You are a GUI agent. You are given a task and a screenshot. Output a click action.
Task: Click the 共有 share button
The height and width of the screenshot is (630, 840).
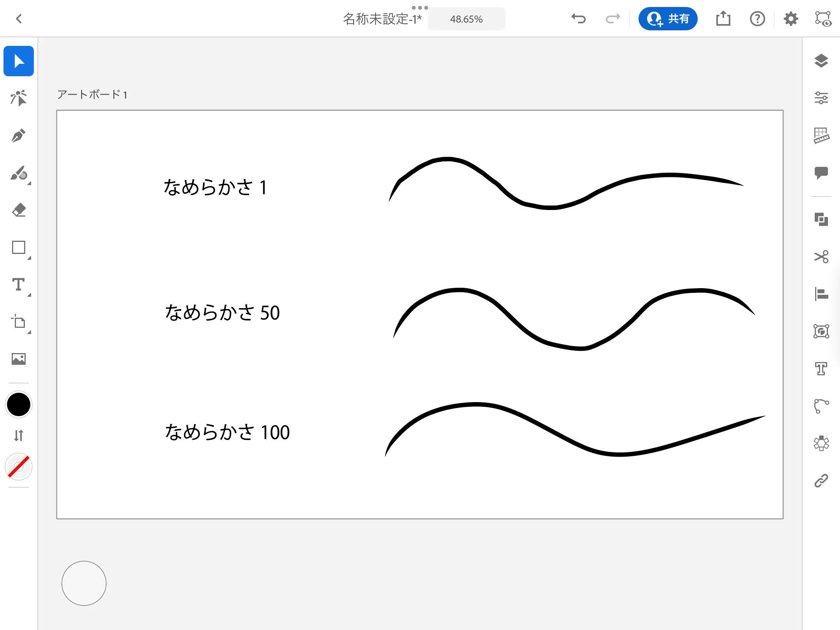pyautogui.click(x=668, y=19)
